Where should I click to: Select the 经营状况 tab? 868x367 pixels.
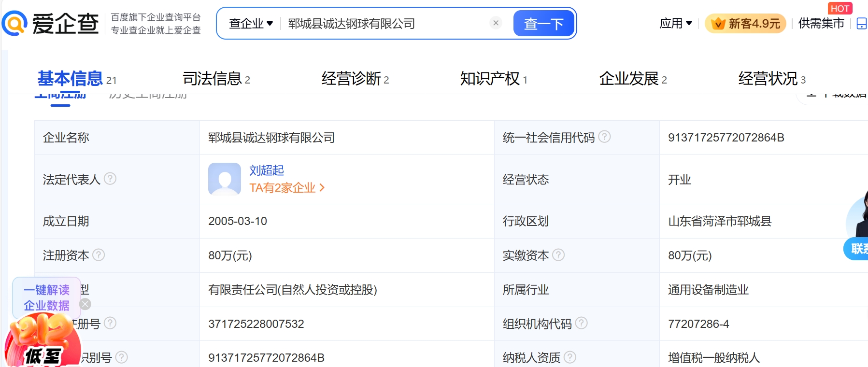coord(772,78)
